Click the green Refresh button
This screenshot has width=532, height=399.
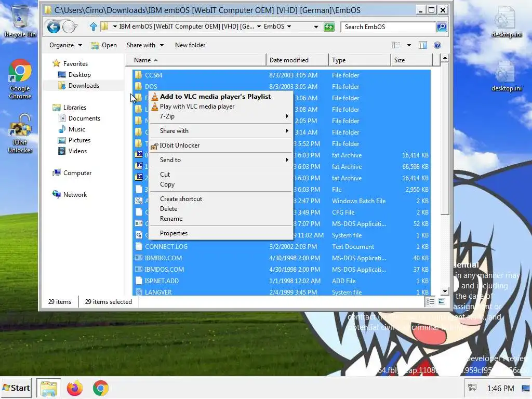(x=329, y=27)
